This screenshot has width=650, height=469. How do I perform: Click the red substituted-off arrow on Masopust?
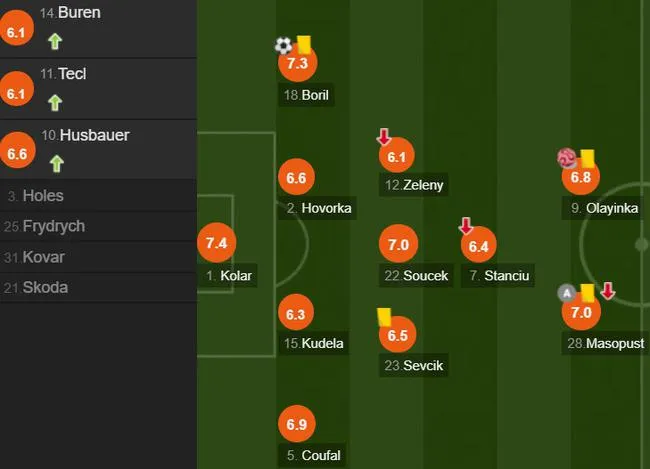[608, 291]
